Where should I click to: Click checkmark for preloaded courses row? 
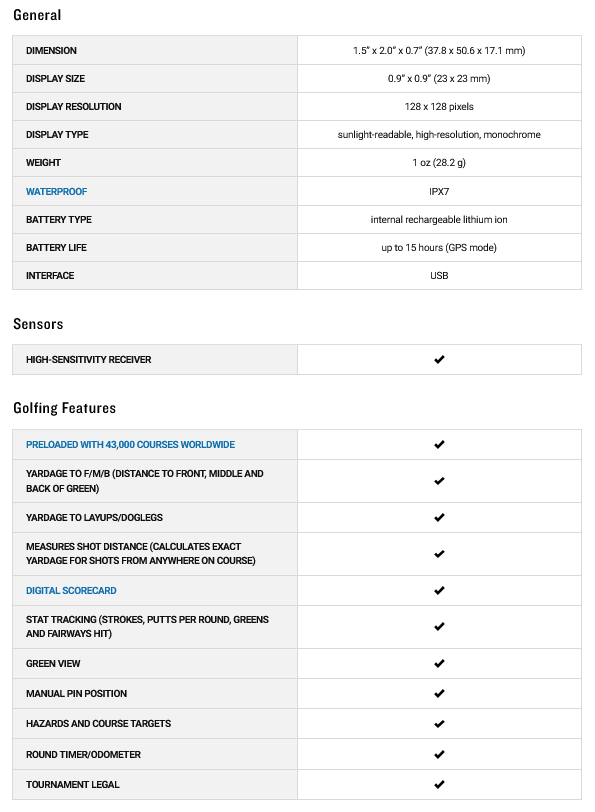click(439, 444)
